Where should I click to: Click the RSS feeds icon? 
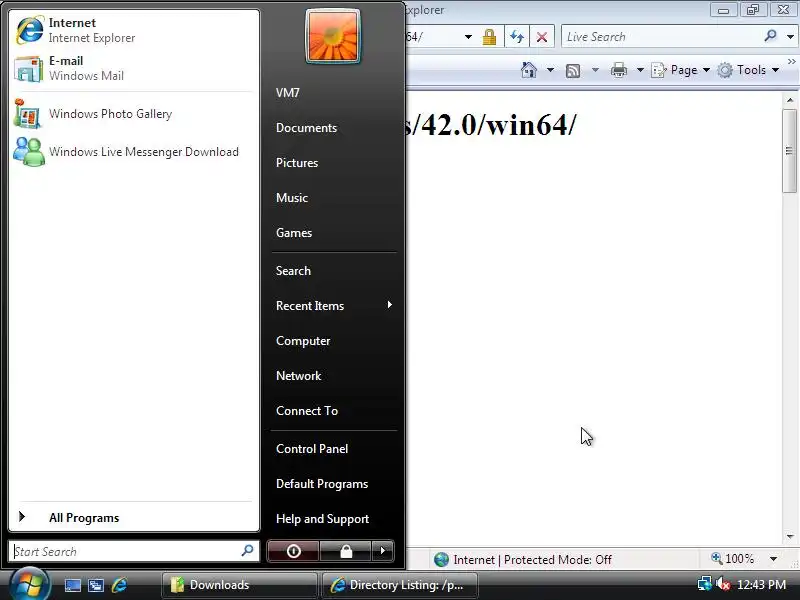pos(573,70)
